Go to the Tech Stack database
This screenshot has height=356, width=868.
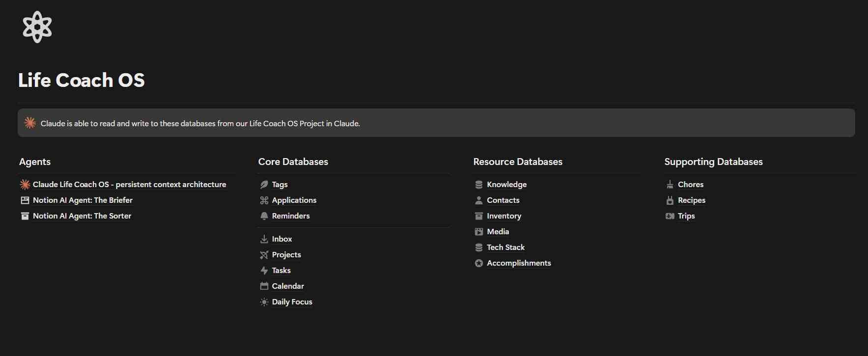(505, 247)
